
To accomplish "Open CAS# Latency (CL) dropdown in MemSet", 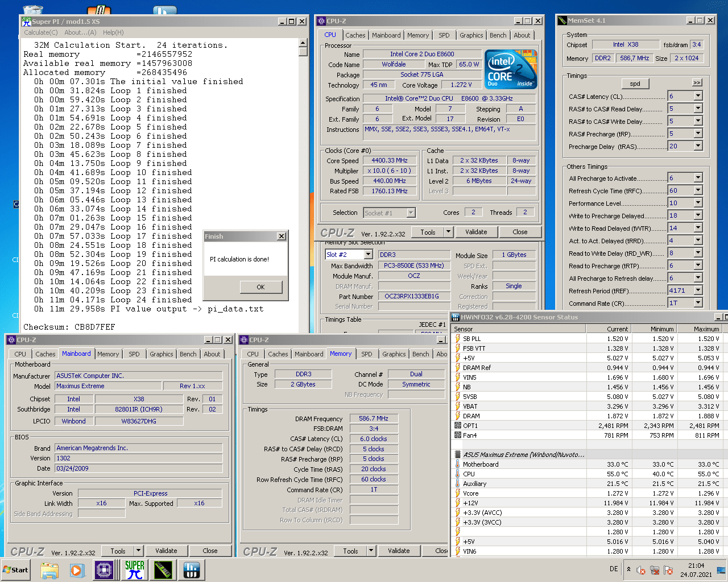I will [698, 96].
